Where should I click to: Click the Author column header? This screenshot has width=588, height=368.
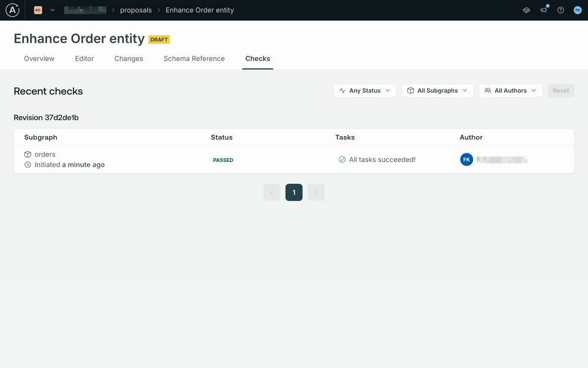click(471, 137)
